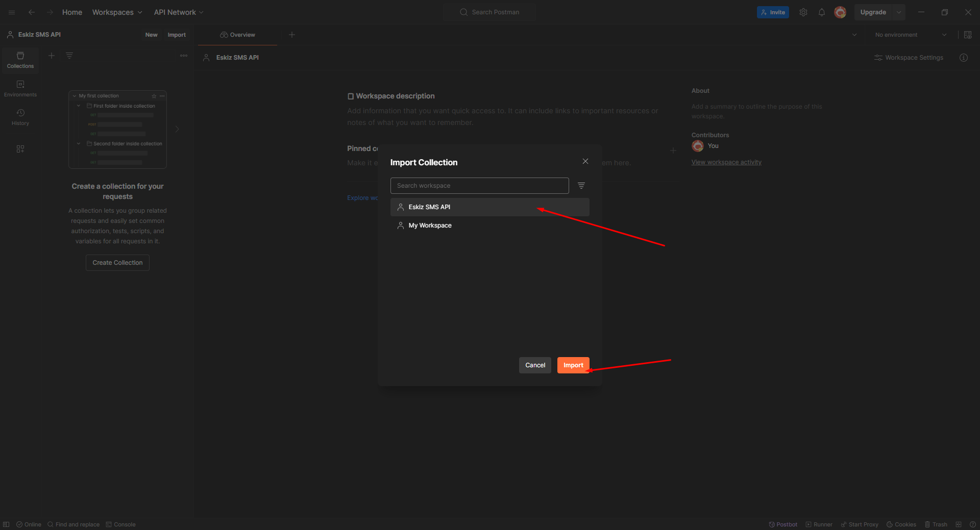This screenshot has width=980, height=530.
Task: Click the notifications bell icon
Action: point(821,12)
